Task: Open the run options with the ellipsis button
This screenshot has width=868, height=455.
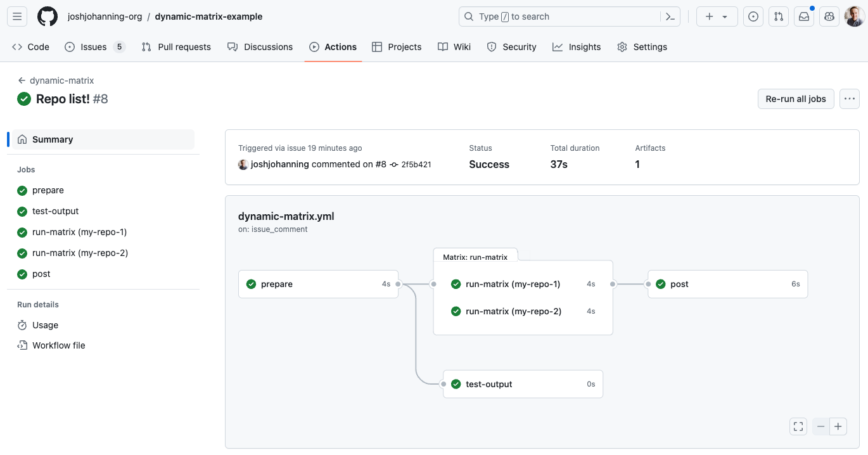Action: 849,98
